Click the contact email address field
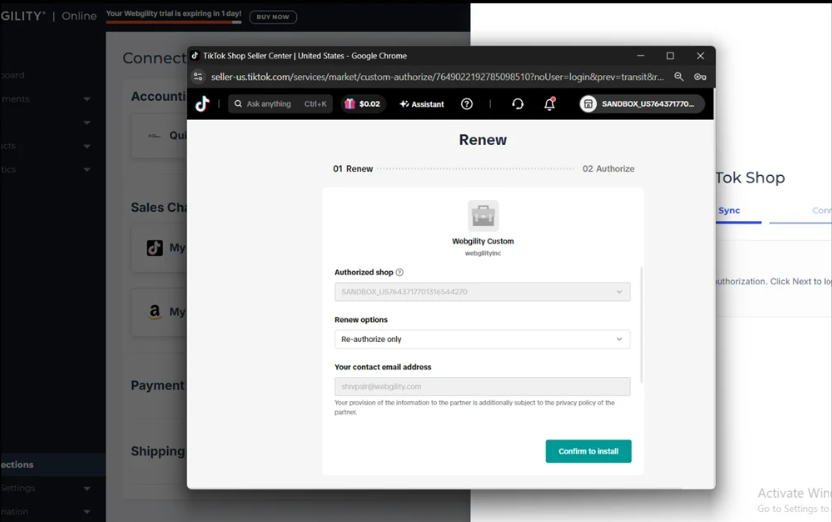The image size is (832, 522). tap(482, 386)
